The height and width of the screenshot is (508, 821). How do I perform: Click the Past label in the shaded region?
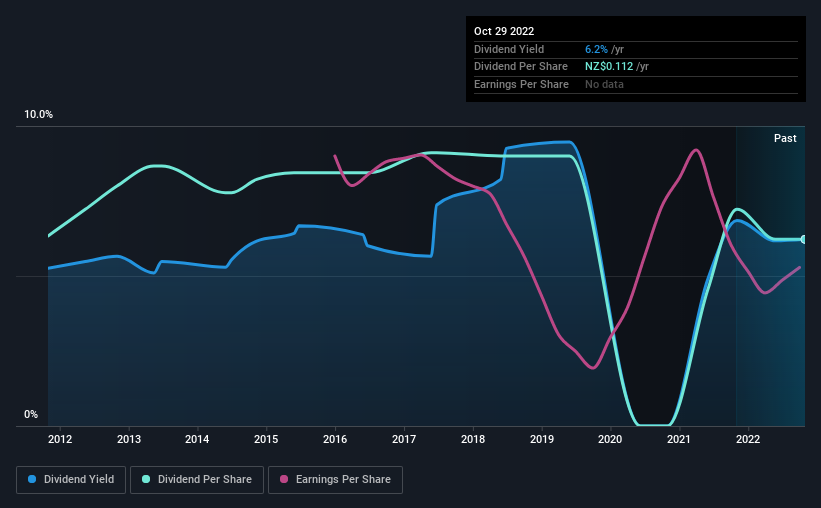click(785, 138)
